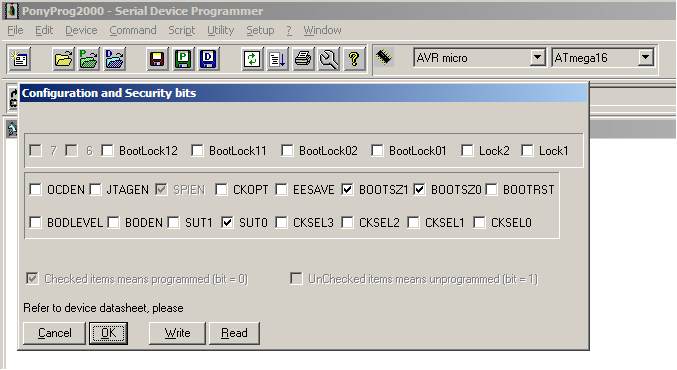This screenshot has height=370, width=677.
Task: Save program file with green P floppy
Action: 183,59
